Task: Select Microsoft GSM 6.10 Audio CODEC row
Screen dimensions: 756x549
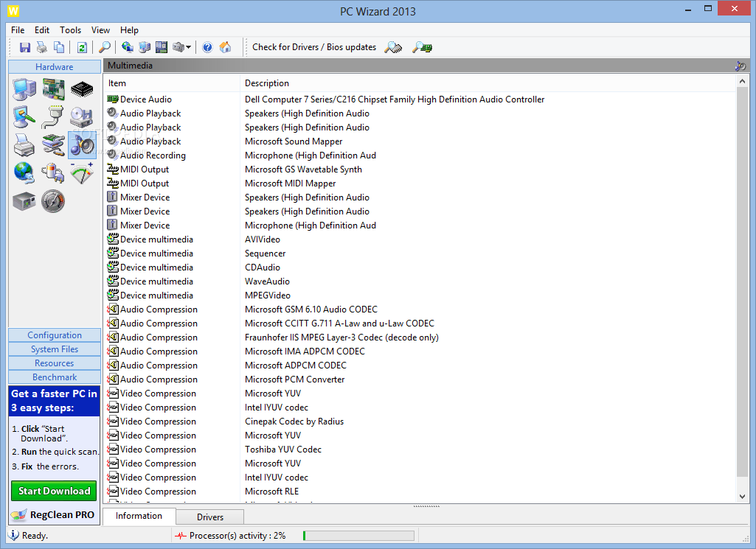Action: 420,310
